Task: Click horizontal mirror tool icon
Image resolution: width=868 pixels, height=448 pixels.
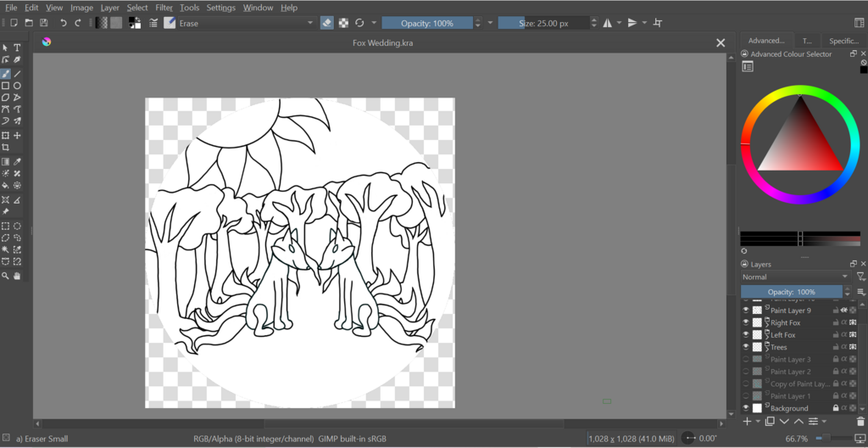Action: (x=607, y=23)
